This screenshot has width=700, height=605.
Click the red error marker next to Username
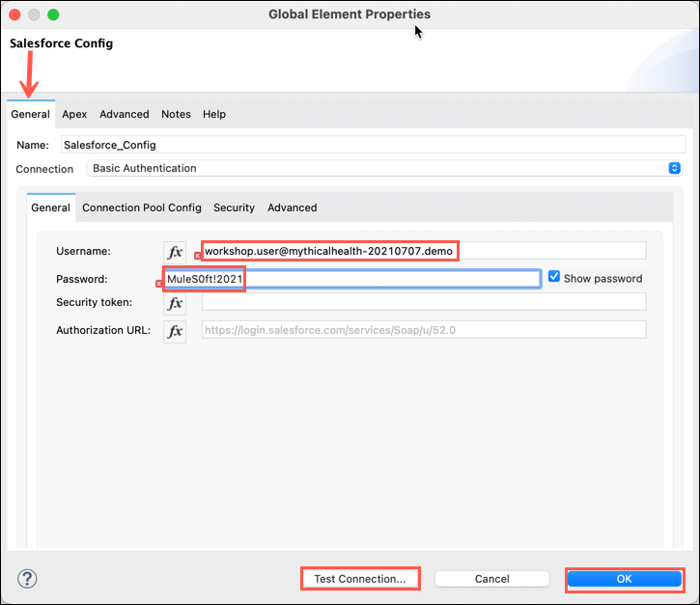(197, 256)
